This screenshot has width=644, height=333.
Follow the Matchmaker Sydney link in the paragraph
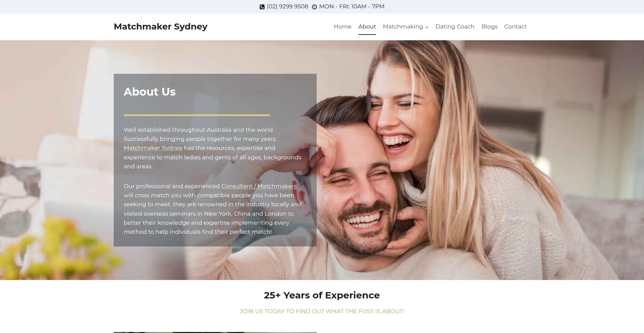[153, 148]
